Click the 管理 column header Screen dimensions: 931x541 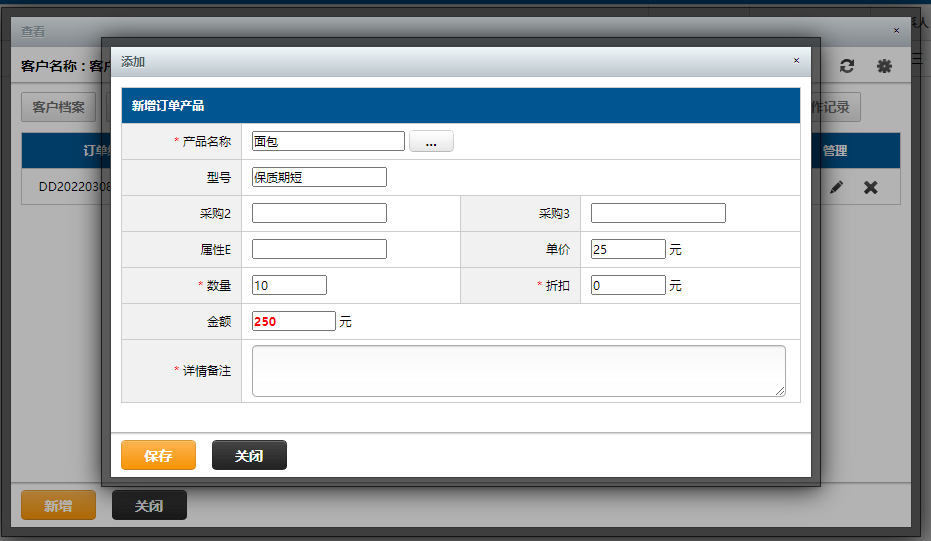point(835,151)
